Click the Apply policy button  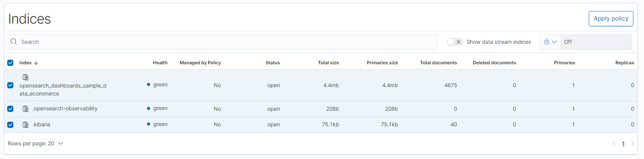click(611, 19)
